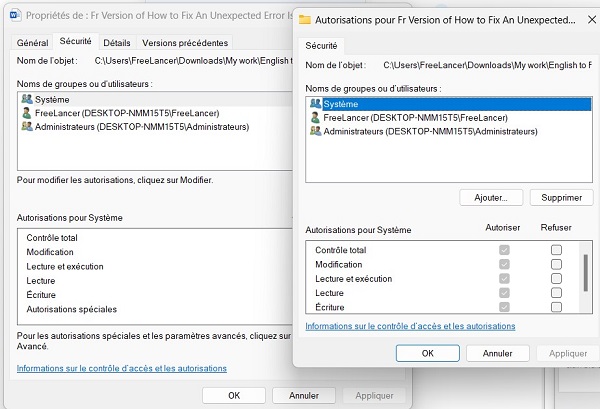Screen dimensions: 600x409
Task: Click Système group icon in Properties window list
Action: [27, 99]
